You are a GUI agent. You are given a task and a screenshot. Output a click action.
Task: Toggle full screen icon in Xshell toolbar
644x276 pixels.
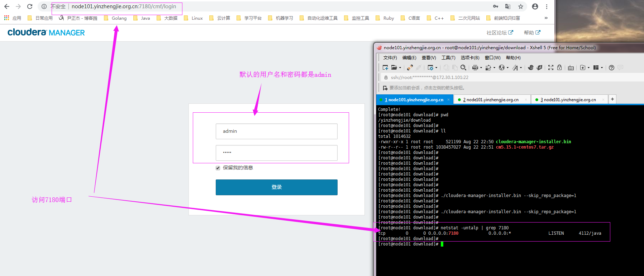coord(551,67)
